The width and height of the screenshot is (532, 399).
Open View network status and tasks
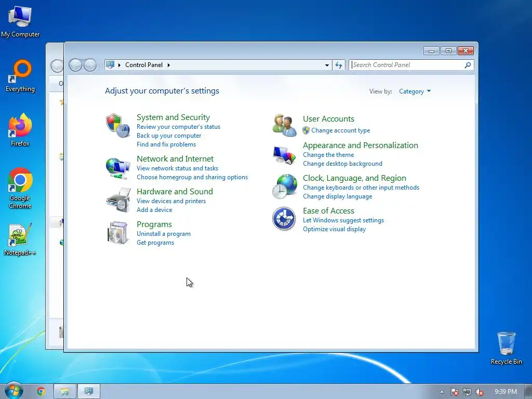pyautogui.click(x=178, y=168)
